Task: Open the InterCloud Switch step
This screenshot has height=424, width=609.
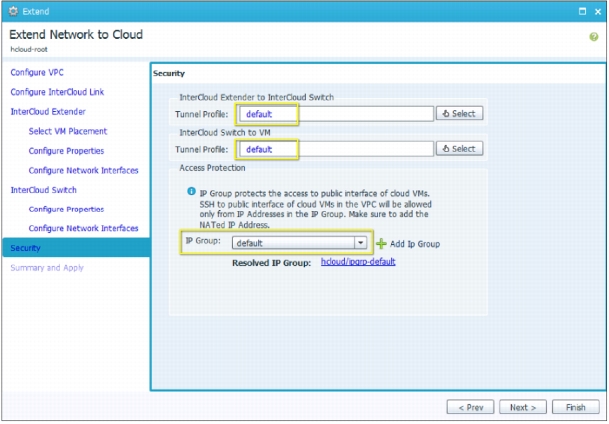Action: click(x=44, y=190)
